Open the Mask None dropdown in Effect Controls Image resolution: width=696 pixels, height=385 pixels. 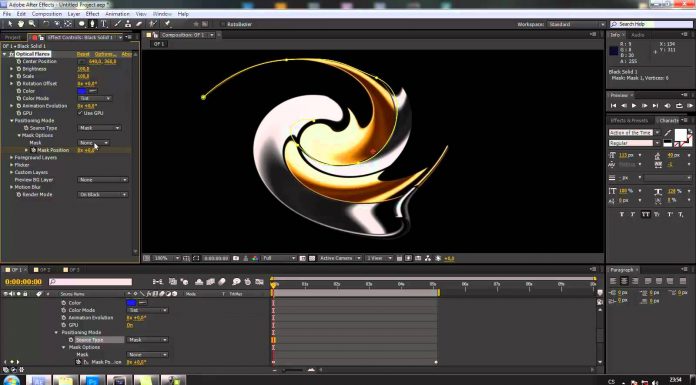point(94,143)
